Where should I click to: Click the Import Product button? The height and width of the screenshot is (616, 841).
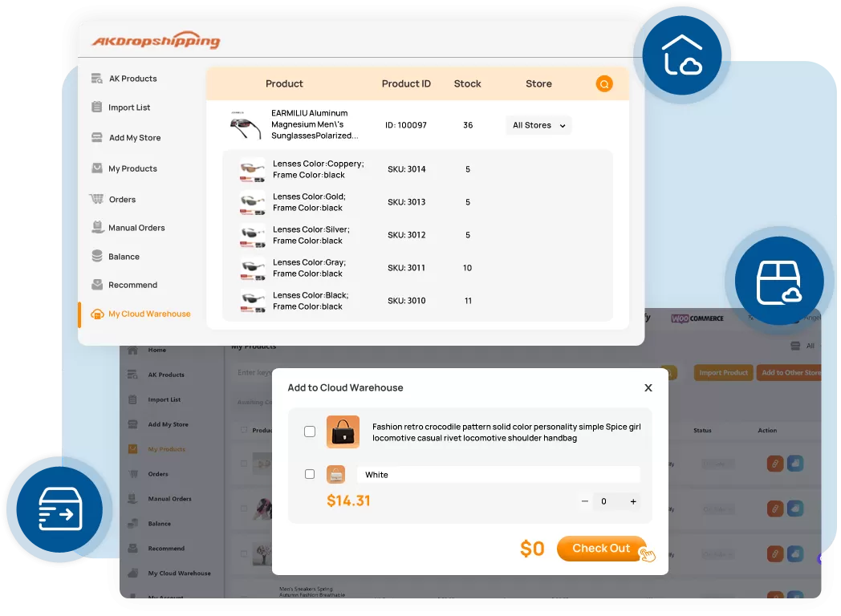[x=723, y=373]
